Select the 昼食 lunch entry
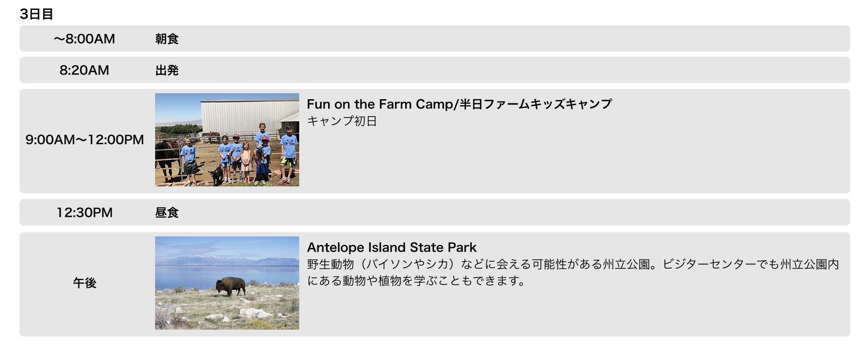Screen dimensions: 868x350 pos(167,213)
